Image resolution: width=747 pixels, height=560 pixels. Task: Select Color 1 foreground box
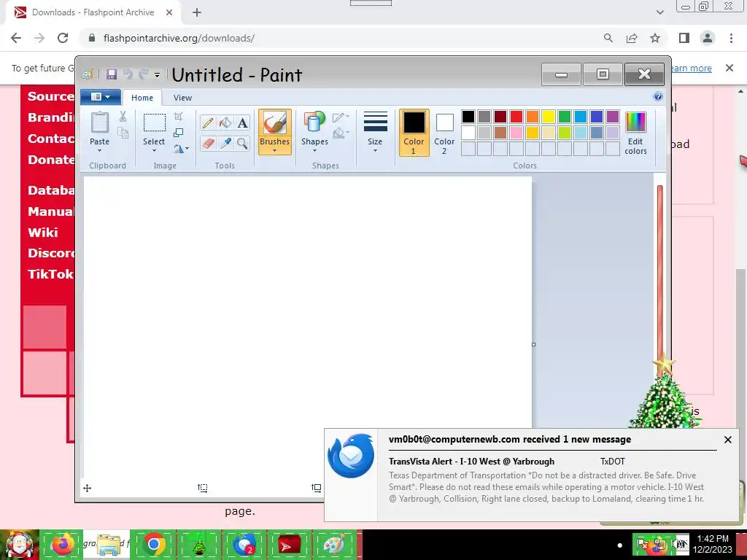(x=414, y=133)
